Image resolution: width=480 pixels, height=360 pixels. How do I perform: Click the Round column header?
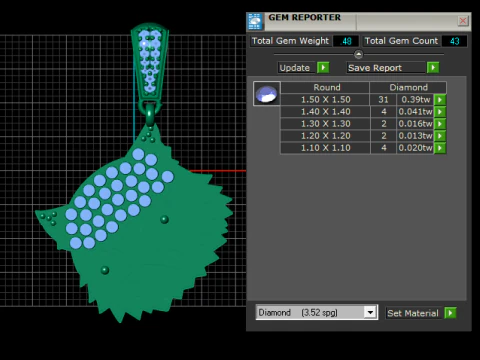(325, 87)
